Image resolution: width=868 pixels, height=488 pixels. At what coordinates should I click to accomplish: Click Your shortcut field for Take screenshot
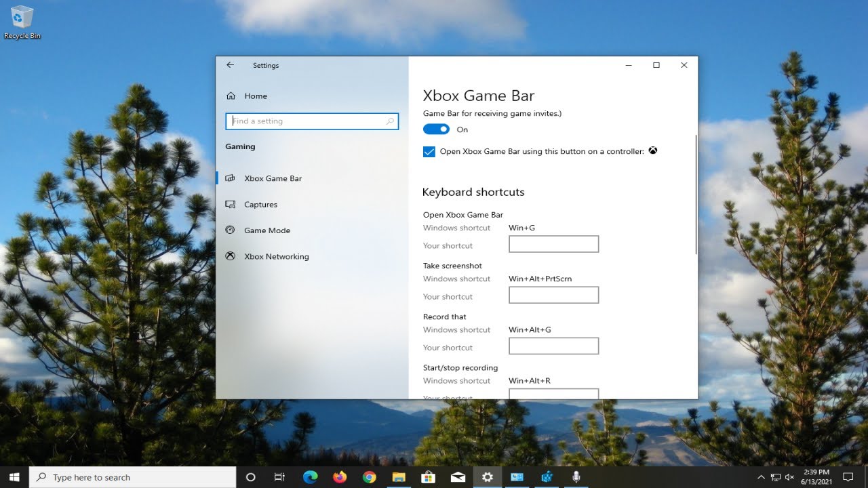pos(553,295)
